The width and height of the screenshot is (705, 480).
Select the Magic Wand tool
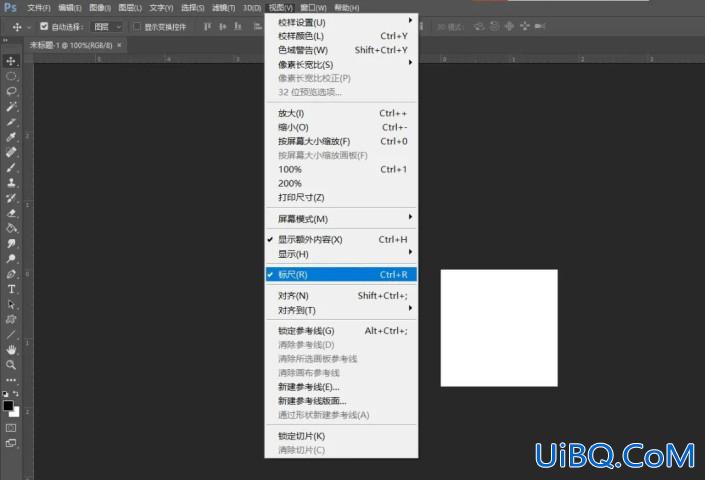click(x=11, y=107)
